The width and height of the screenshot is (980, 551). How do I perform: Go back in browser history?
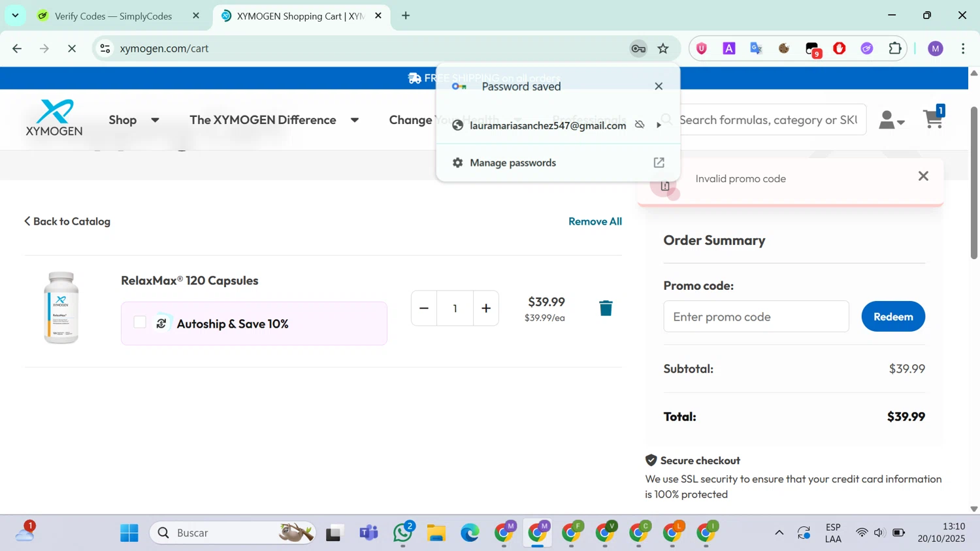coord(17,48)
